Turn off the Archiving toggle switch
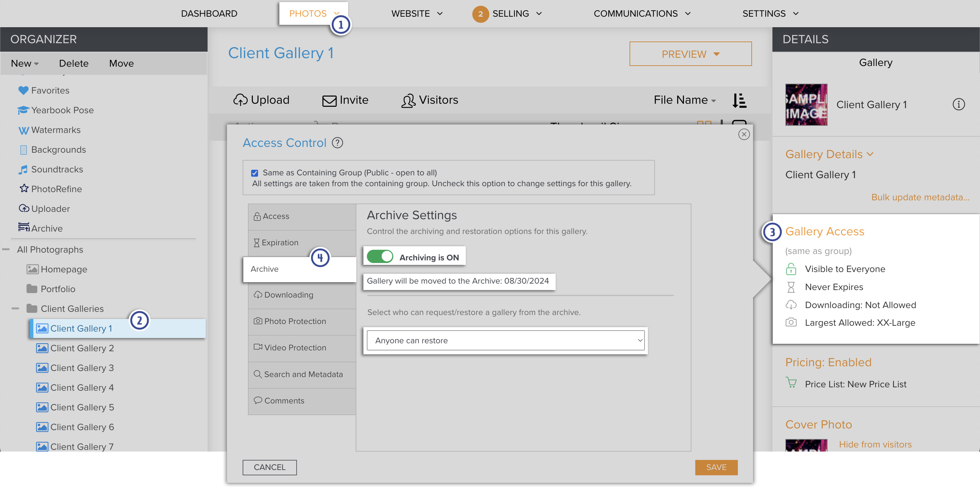The height and width of the screenshot is (491, 980). pyautogui.click(x=380, y=256)
